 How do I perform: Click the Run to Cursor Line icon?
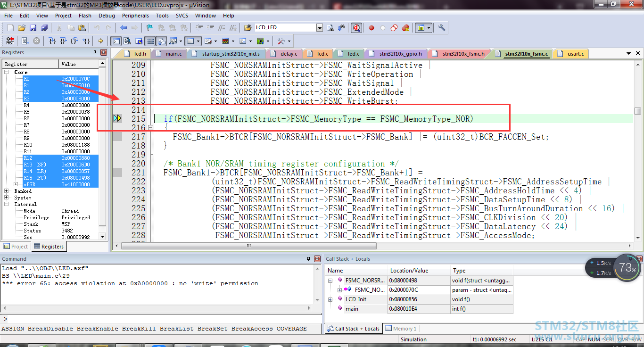[x=87, y=41]
